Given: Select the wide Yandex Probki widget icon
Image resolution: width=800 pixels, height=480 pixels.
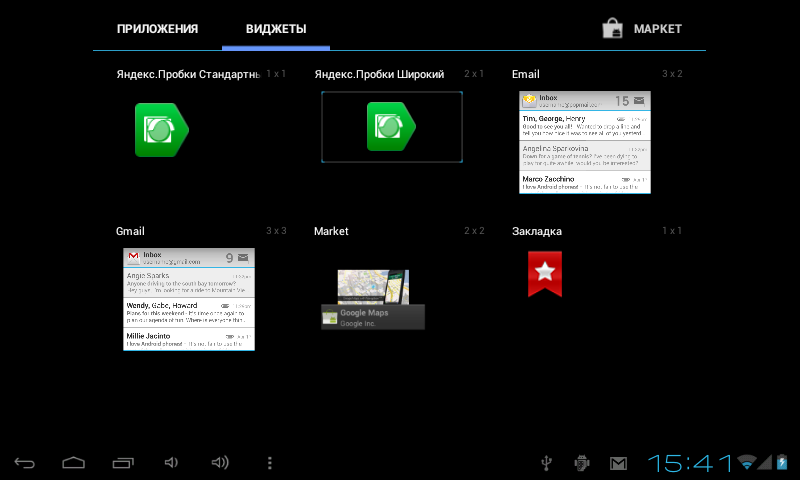Looking at the screenshot, I should (x=391, y=126).
